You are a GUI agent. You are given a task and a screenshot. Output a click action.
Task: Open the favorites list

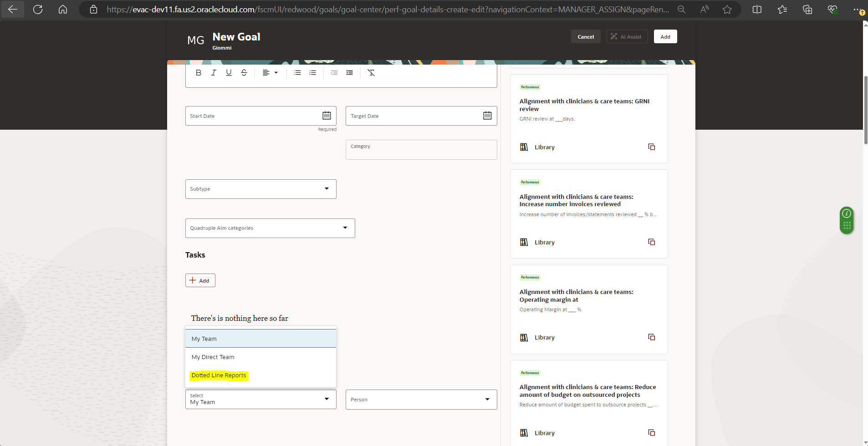[x=782, y=9]
